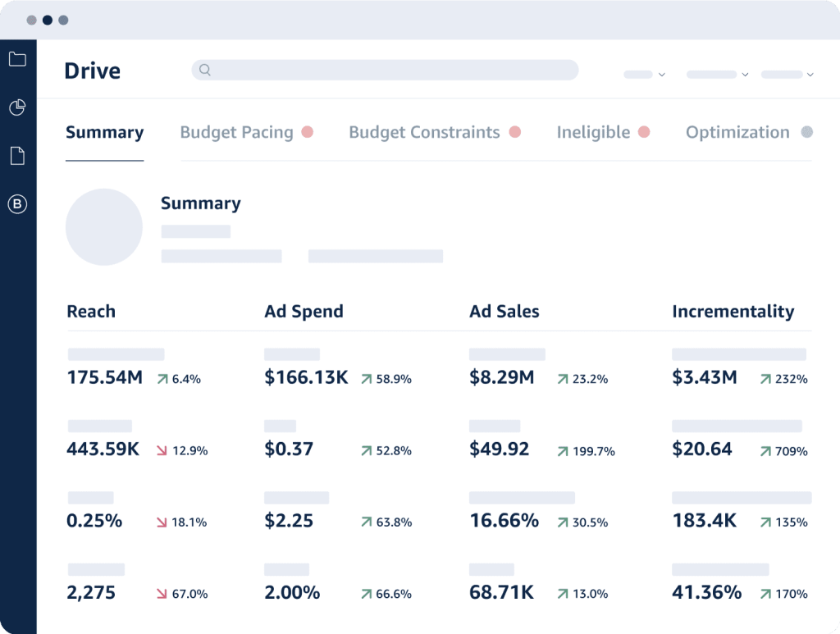Screen dimensions: 840x634
Task: Click the up arrow next to 58.9%
Action: pos(367,379)
